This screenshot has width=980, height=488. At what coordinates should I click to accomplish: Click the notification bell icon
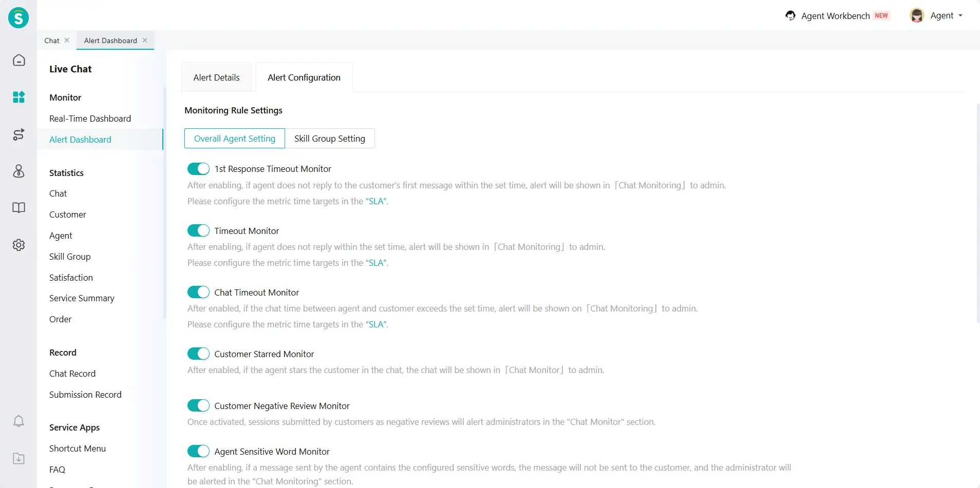18,421
